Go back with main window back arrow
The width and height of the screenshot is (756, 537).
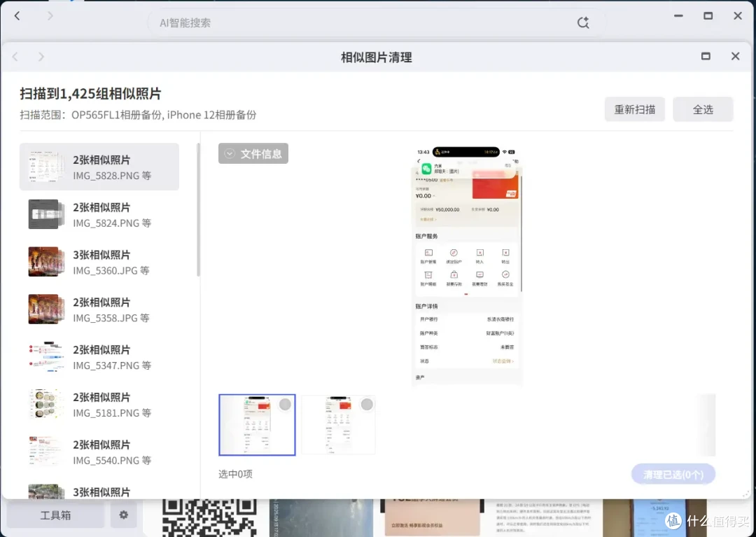click(17, 16)
